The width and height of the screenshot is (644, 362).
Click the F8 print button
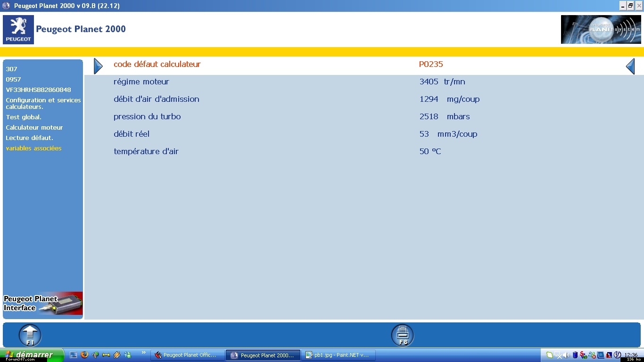402,336
